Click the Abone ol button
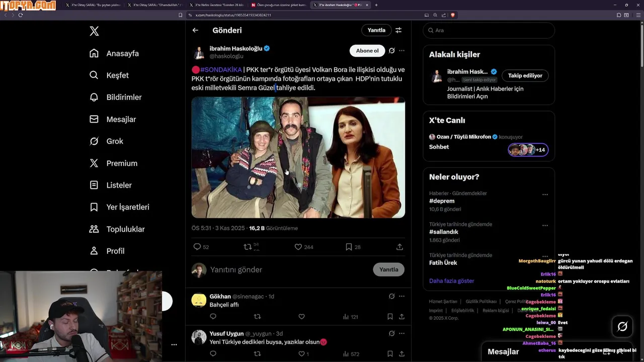 (x=367, y=51)
